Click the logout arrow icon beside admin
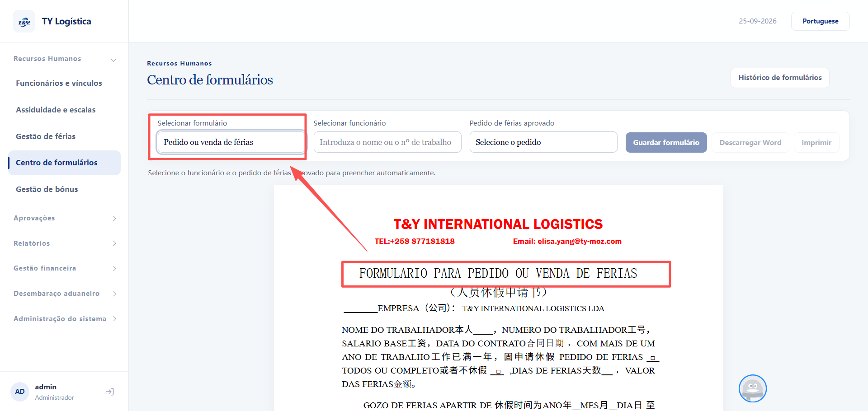The height and width of the screenshot is (411, 868). [110, 392]
